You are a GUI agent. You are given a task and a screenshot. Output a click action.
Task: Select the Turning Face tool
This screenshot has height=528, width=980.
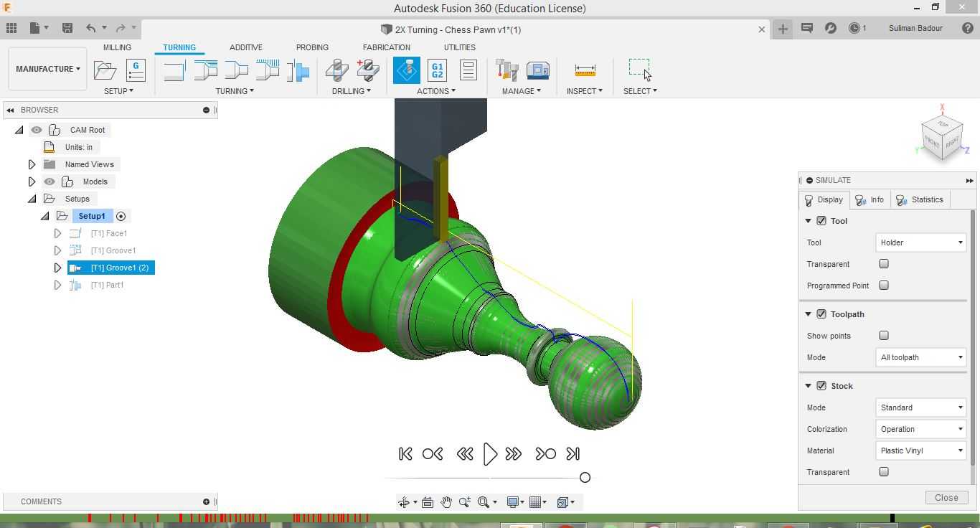(x=174, y=70)
